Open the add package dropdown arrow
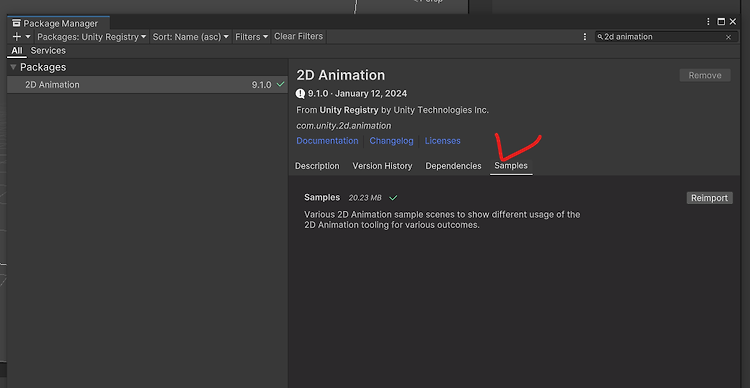The image size is (750, 388). click(x=28, y=37)
